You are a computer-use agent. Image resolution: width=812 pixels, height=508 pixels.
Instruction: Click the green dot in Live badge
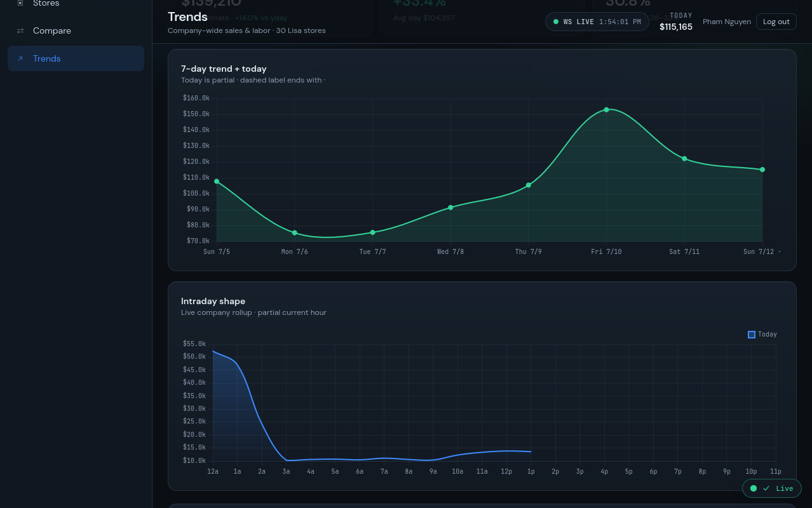(754, 488)
